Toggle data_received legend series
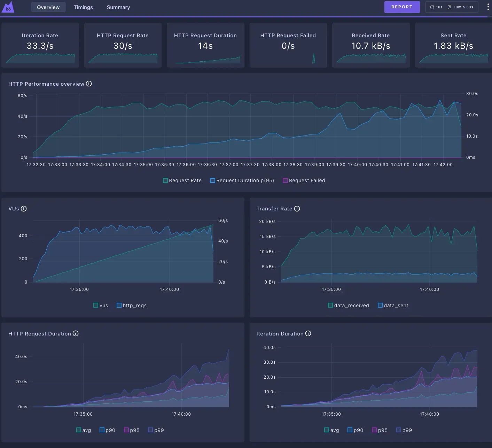 348,306
